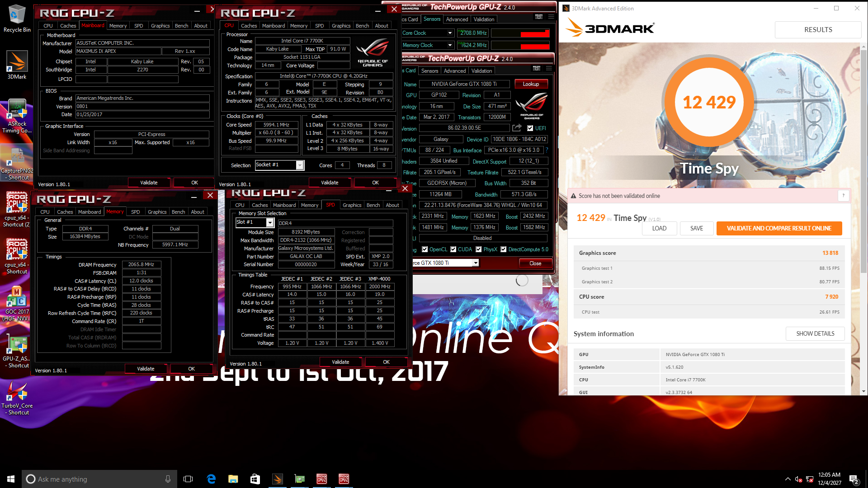Open the Slot #1 memory slot dropdown
The width and height of the screenshot is (868, 488).
pos(270,222)
